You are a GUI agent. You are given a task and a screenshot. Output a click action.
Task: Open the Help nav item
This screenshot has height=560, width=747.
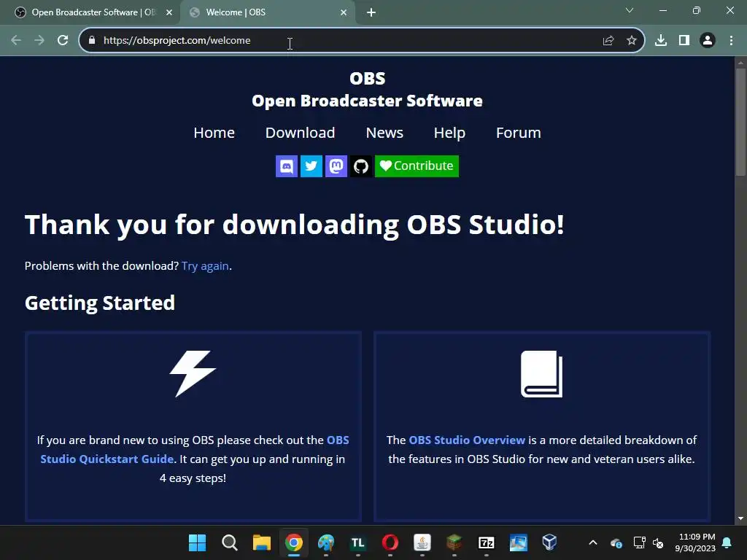(449, 133)
